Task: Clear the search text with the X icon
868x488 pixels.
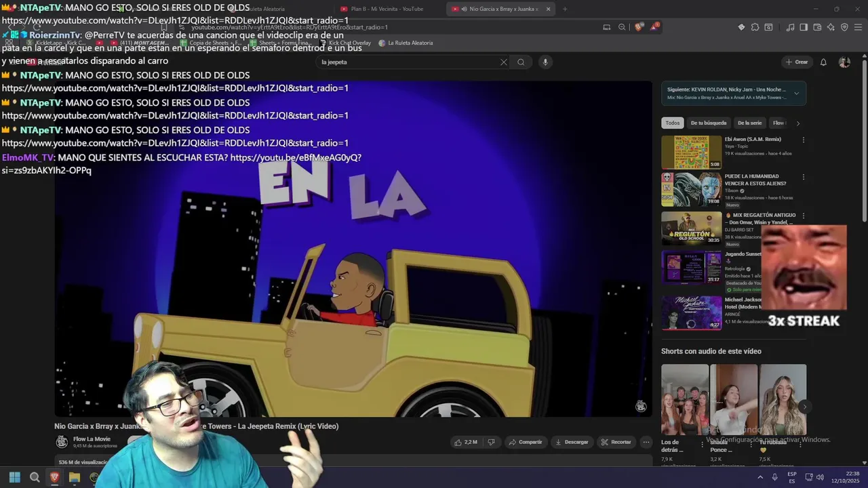Action: click(x=503, y=62)
